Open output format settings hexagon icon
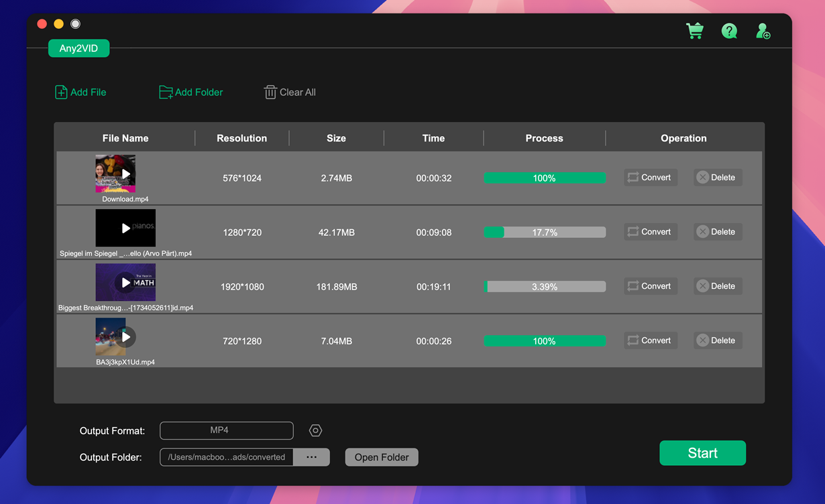The image size is (825, 504). (315, 430)
